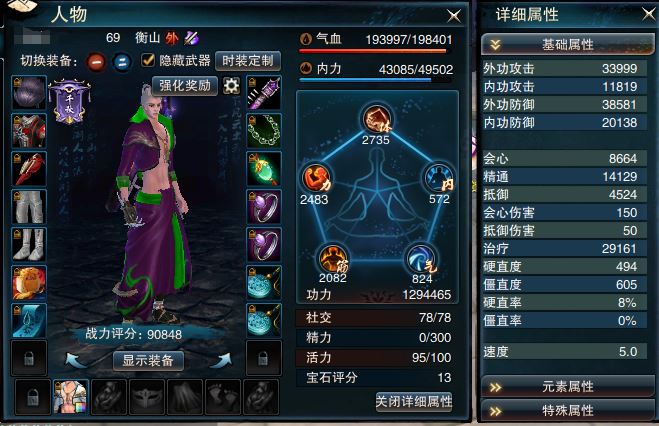Image resolution: width=659 pixels, height=426 pixels.
Task: Click the 力 strength attribute icon
Action: (316, 178)
